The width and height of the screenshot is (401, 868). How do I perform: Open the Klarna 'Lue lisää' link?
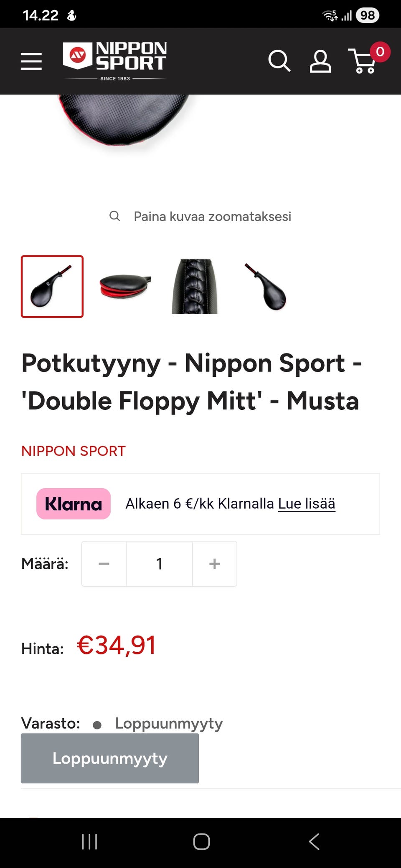point(307,504)
